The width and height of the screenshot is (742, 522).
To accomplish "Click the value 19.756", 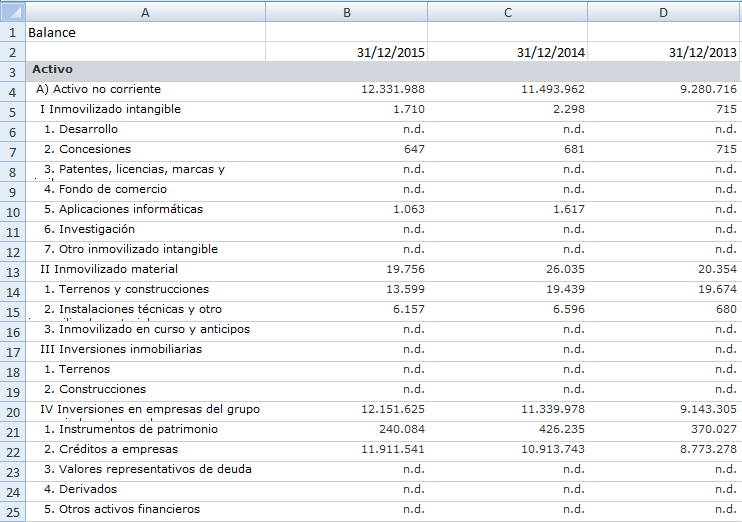I will [405, 269].
